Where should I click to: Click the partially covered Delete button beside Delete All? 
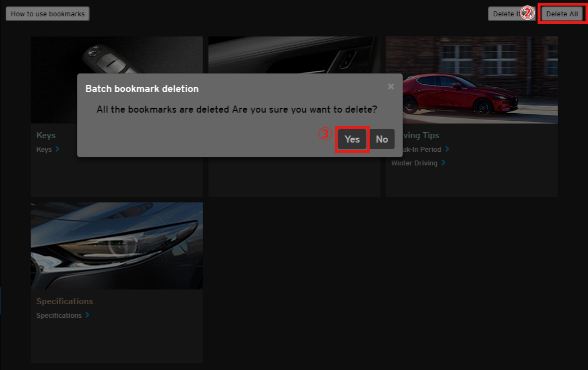(x=504, y=14)
